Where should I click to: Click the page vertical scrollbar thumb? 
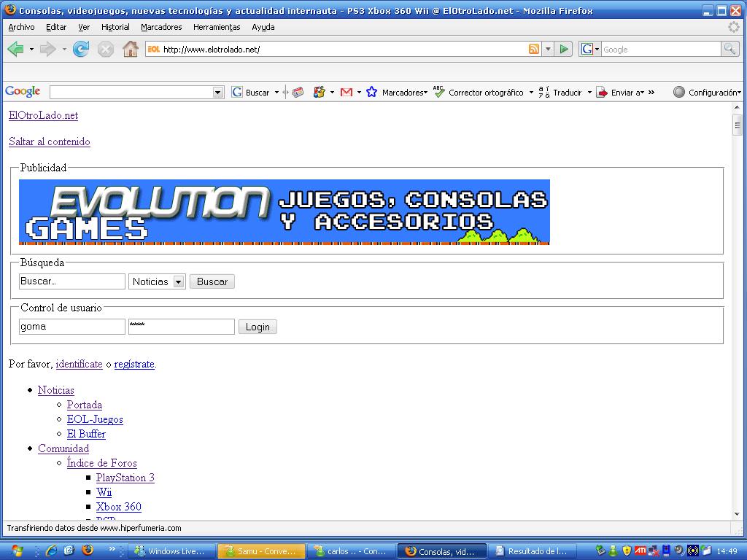point(737,125)
